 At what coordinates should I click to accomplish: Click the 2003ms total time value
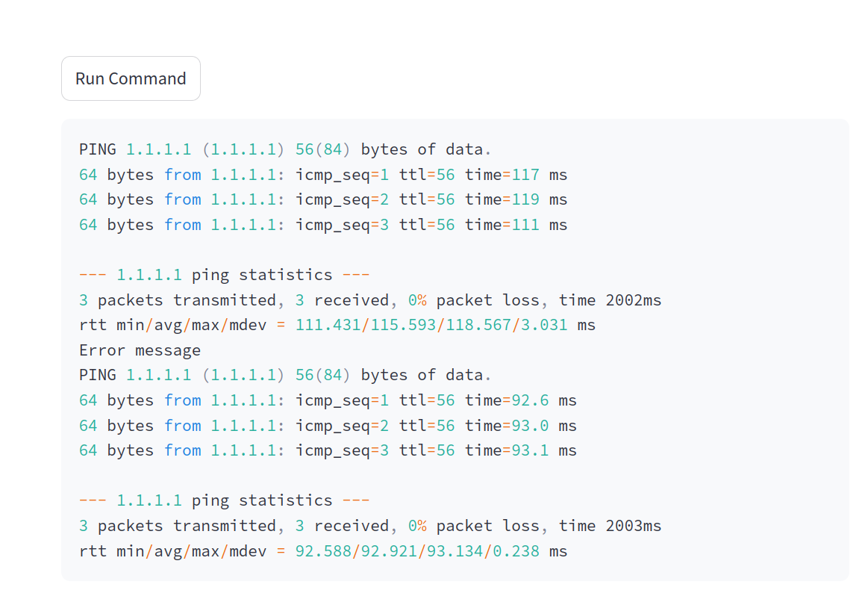(634, 526)
